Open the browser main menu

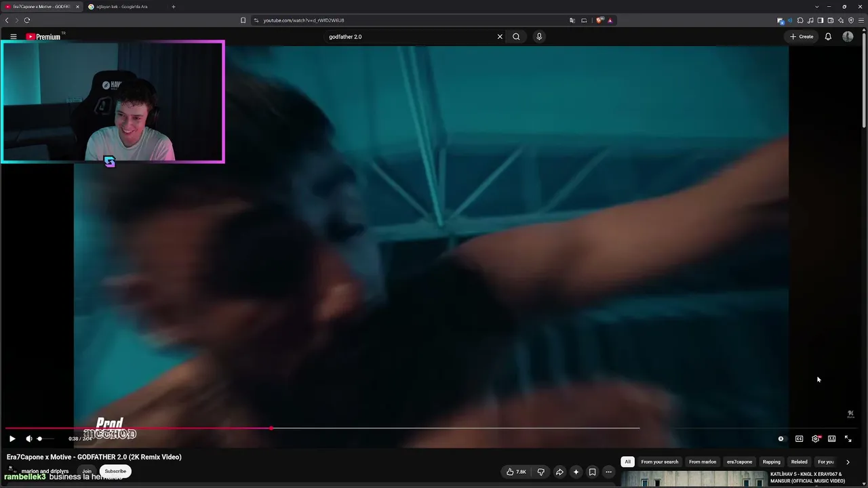[861, 20]
